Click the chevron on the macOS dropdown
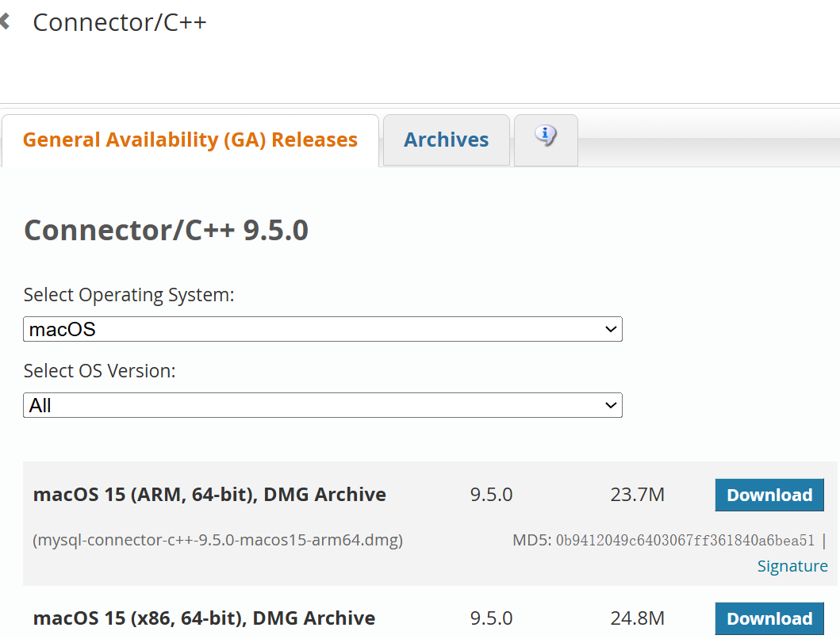 point(609,329)
